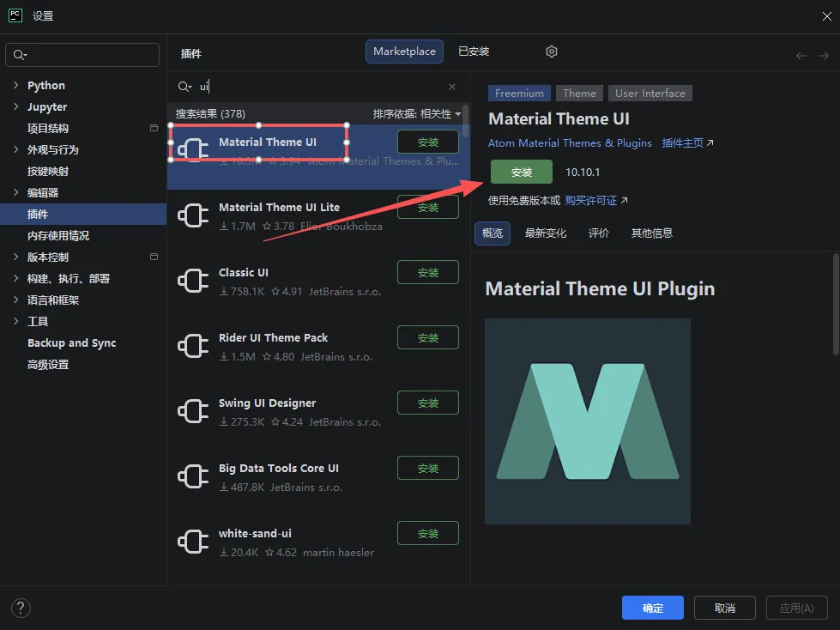Click the plugin detail panel scrollbar

tap(836, 305)
